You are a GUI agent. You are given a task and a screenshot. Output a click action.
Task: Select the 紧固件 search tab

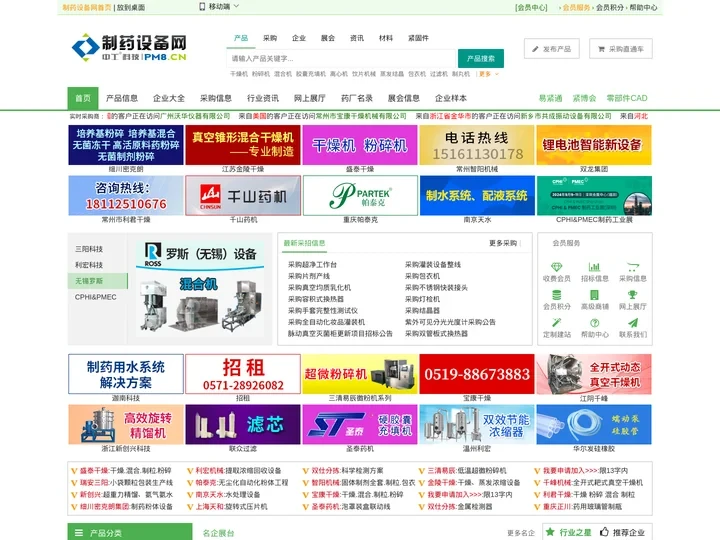pyautogui.click(x=418, y=38)
